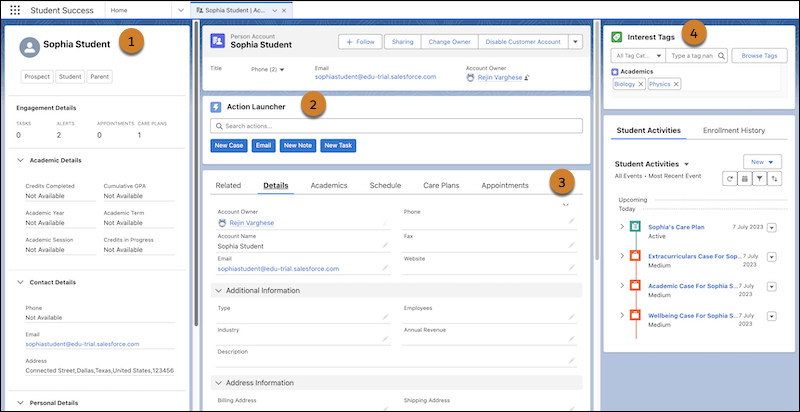
Task: Click the Follow button
Action: 360,42
